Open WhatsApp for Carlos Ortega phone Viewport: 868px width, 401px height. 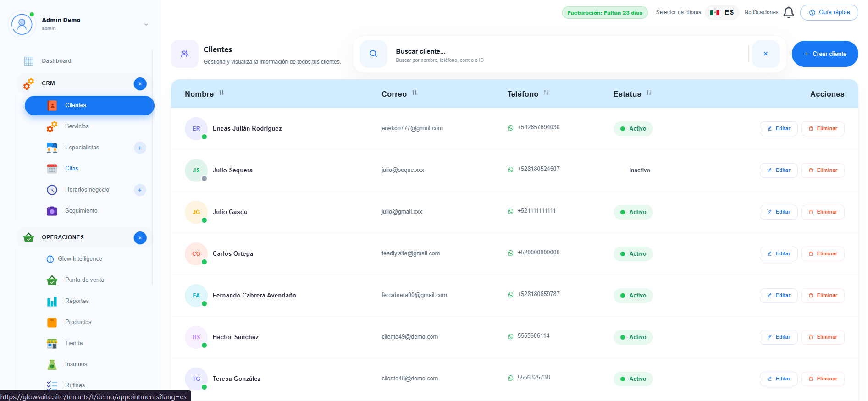[x=510, y=253]
